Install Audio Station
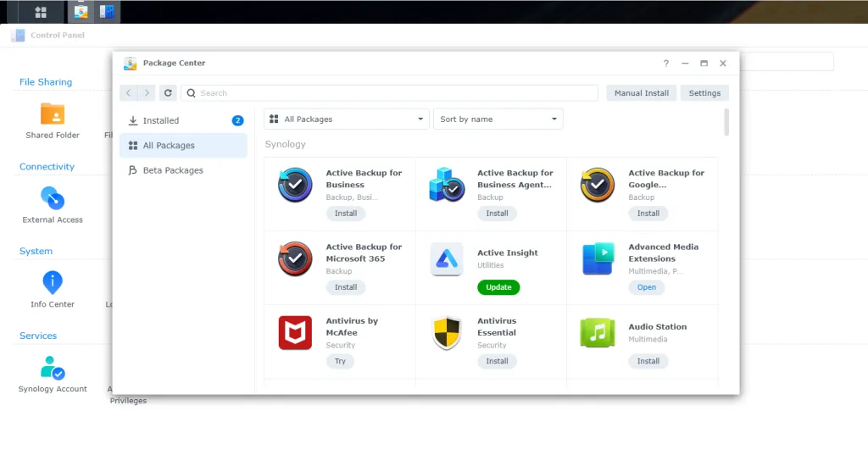Screen dimensions: 868x472 pos(648,361)
